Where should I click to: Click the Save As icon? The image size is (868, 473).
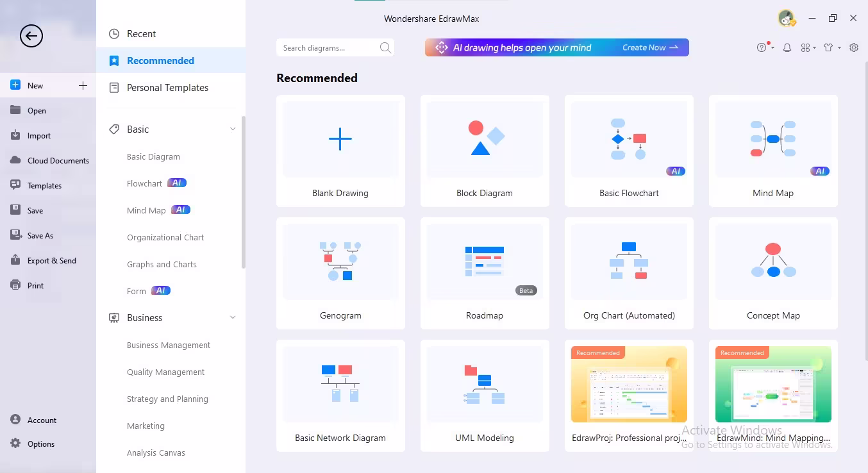15,235
